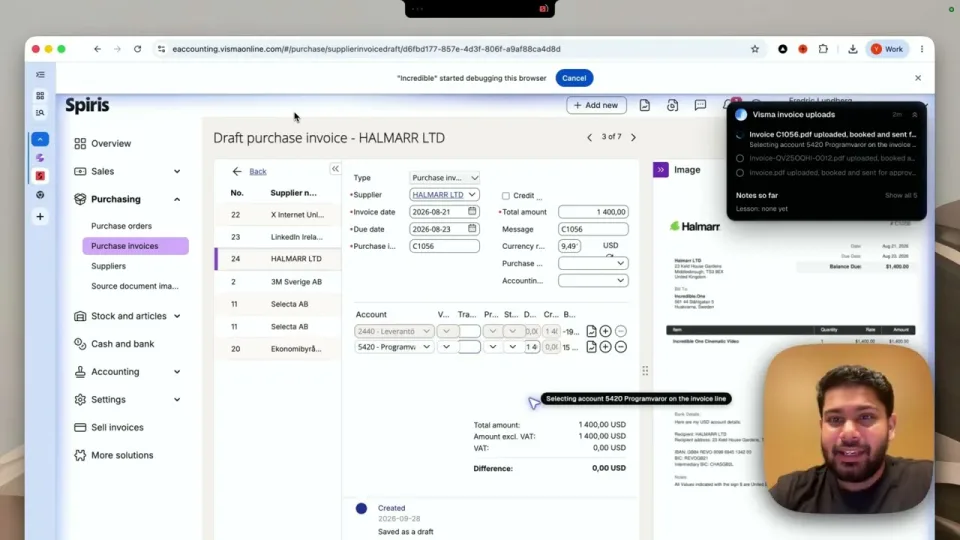Select the Ekonomibyrå... row
960x540 pixels.
point(278,348)
